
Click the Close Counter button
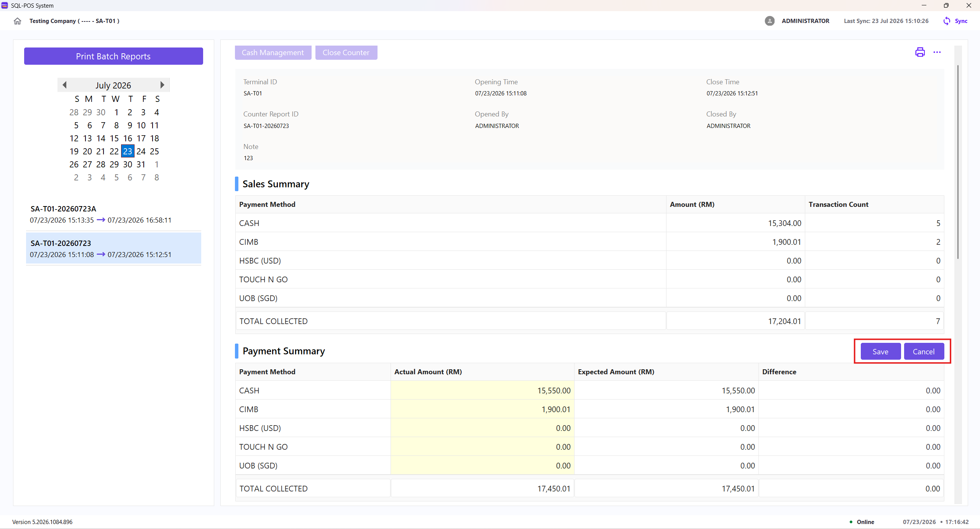point(346,52)
